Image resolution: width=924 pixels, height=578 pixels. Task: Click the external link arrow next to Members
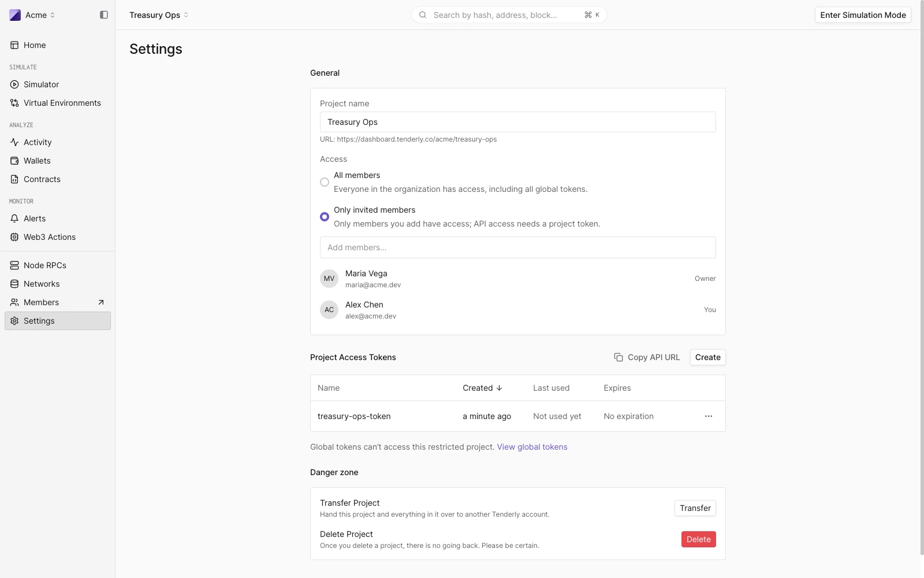[x=101, y=302]
